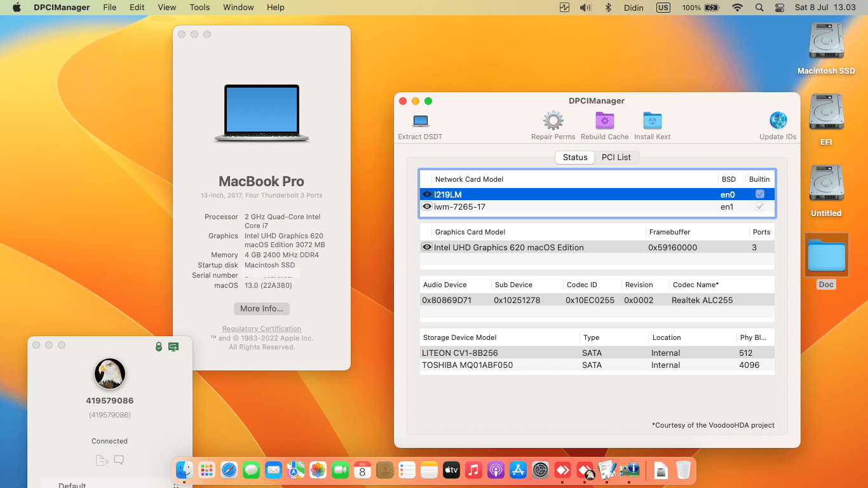
Task: Open the Wi-Fi menu bar icon
Action: pyautogui.click(x=737, y=8)
